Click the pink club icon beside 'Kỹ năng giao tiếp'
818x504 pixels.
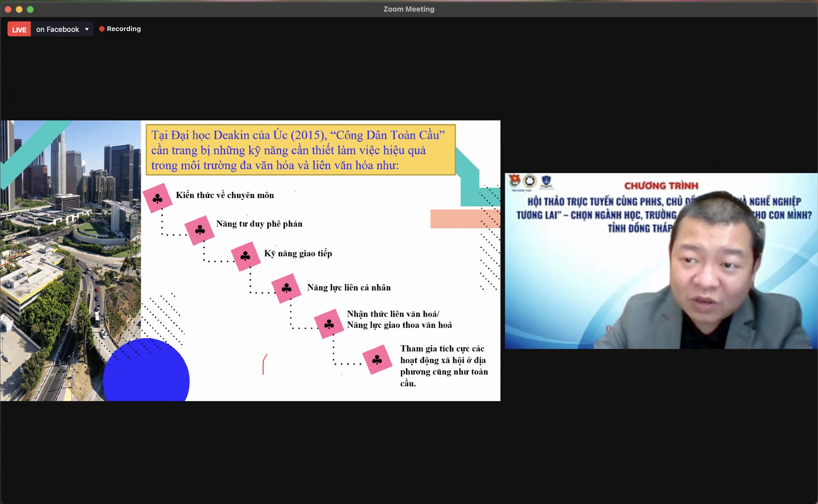tap(245, 256)
